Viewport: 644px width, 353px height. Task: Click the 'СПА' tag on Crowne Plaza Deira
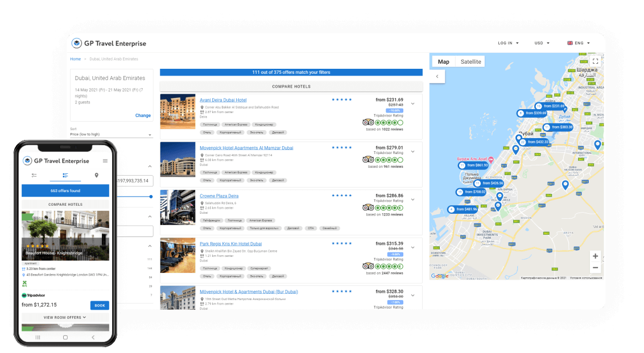[311, 228]
